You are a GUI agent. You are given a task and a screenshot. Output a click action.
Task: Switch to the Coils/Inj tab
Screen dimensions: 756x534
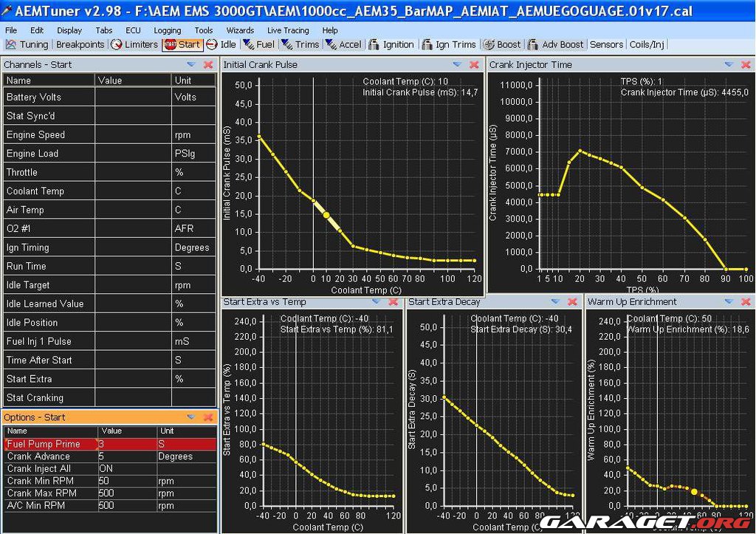(x=647, y=45)
